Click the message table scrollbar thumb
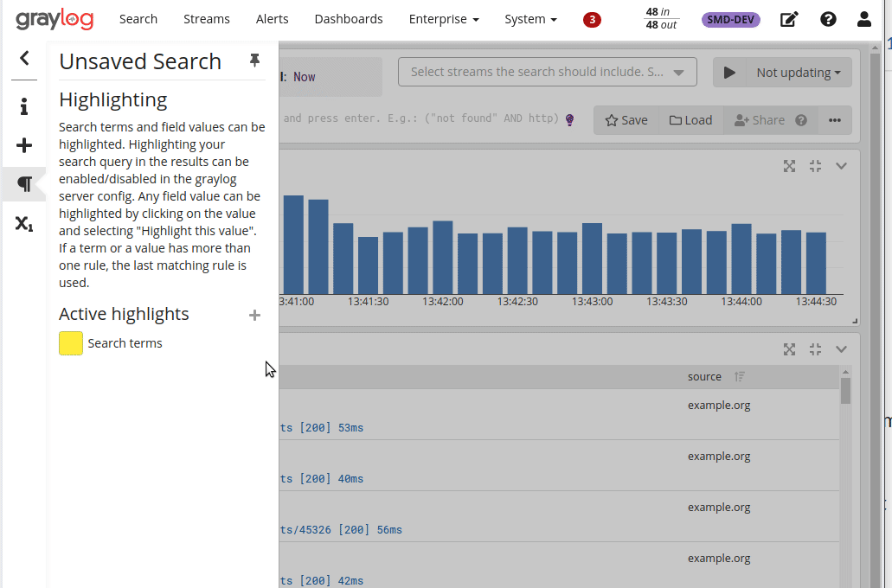This screenshot has height=588, width=892. coord(846,391)
